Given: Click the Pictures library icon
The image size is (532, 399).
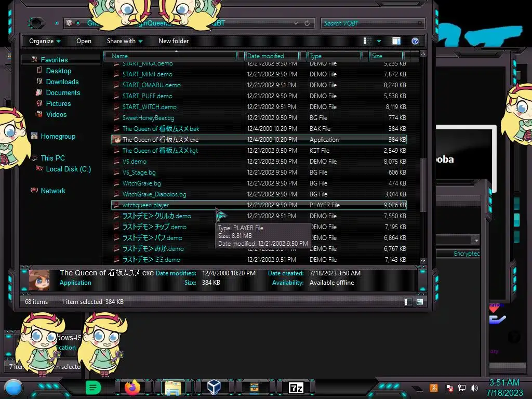Looking at the screenshot, I should point(39,103).
